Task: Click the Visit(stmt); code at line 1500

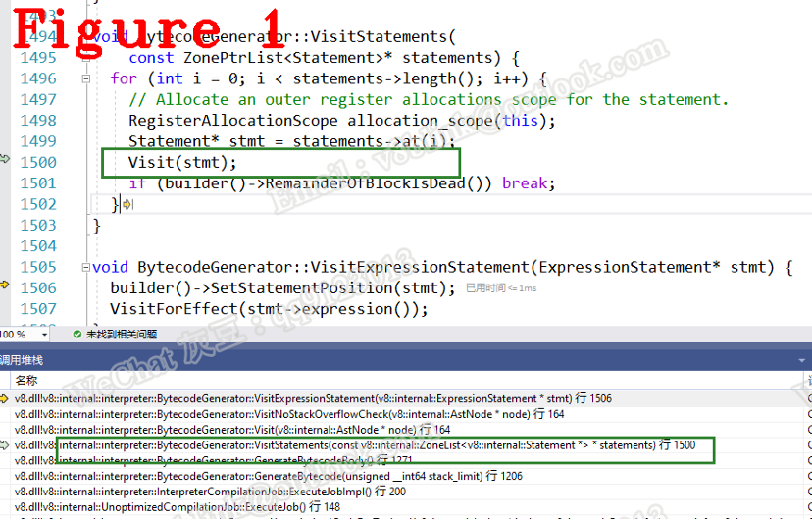Action: click(182, 163)
